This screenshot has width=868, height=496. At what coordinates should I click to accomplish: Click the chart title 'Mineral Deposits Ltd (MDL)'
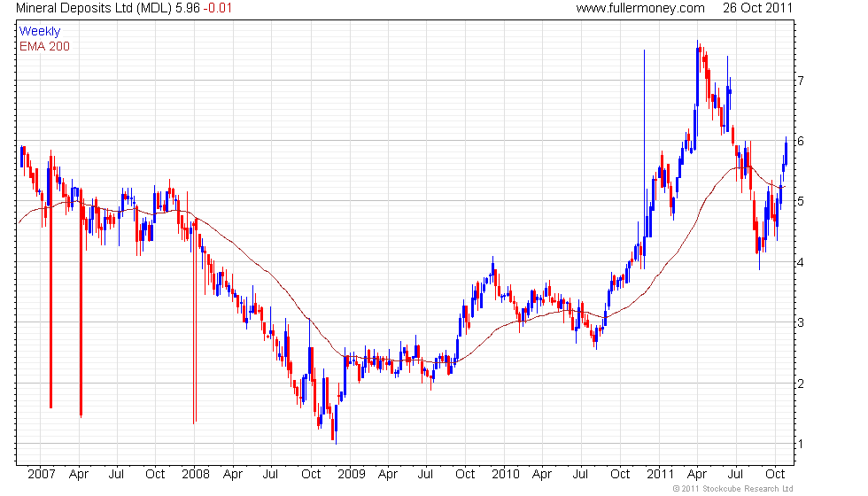[94, 8]
